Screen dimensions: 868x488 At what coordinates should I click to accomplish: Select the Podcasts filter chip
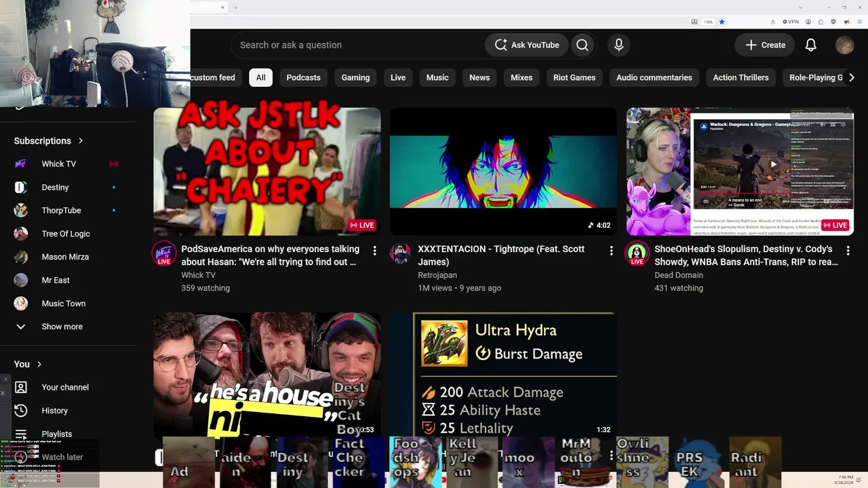[x=303, y=77]
